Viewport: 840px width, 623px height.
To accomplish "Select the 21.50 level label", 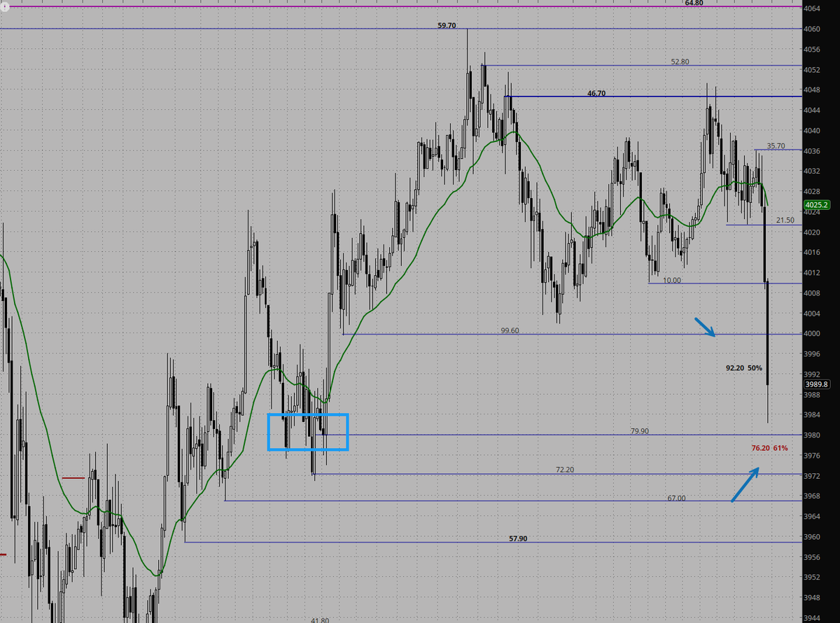I will pyautogui.click(x=785, y=220).
